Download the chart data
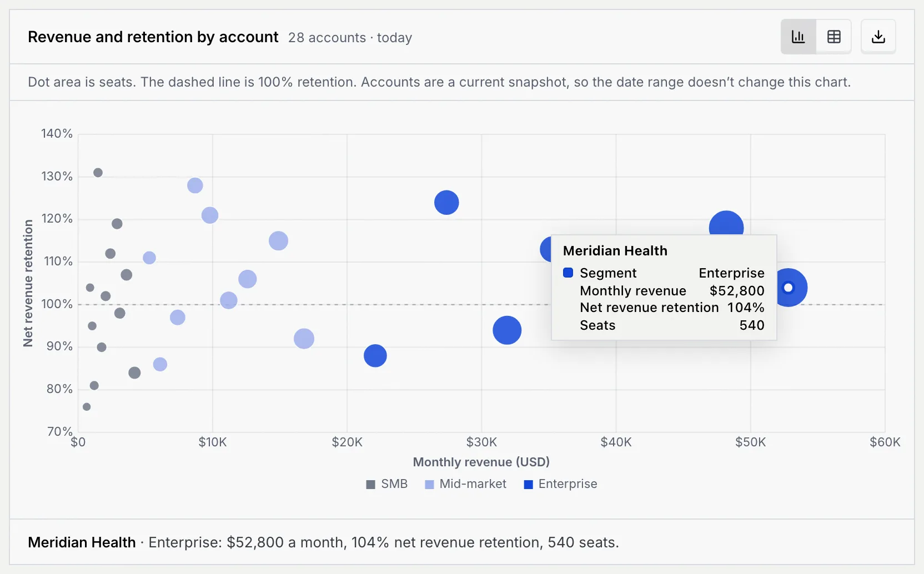Image resolution: width=924 pixels, height=574 pixels. (878, 37)
